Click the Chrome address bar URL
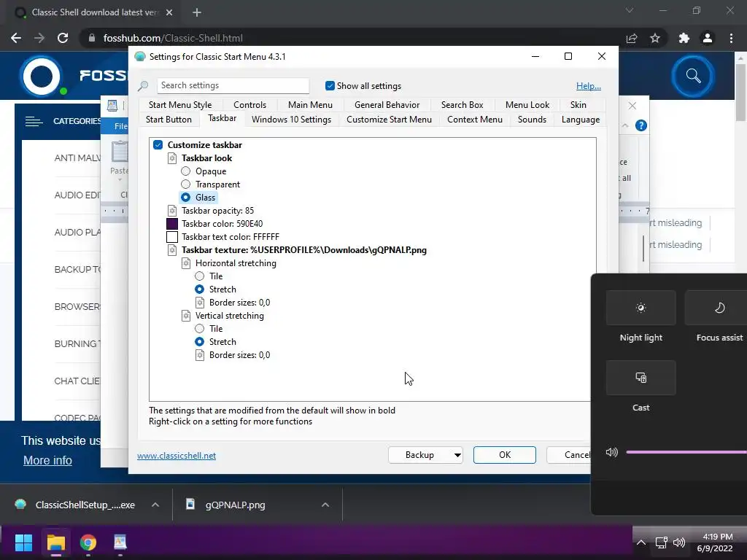The height and width of the screenshot is (560, 747). 173,38
